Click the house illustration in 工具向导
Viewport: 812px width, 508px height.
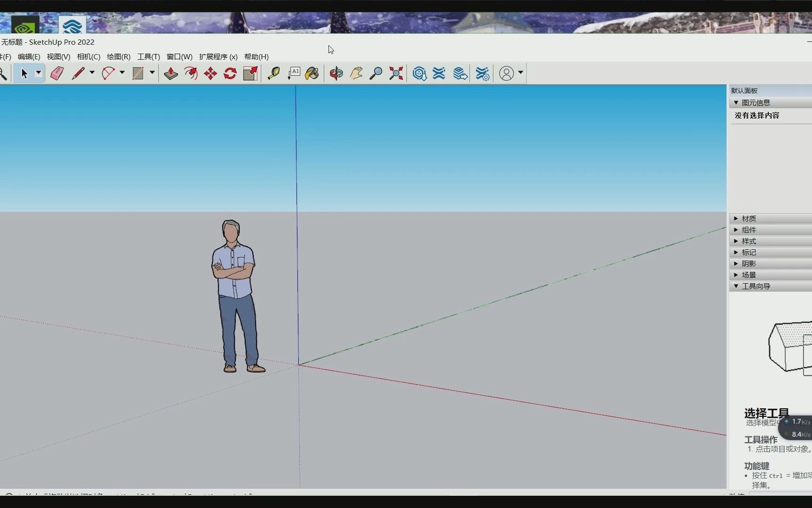click(x=790, y=348)
